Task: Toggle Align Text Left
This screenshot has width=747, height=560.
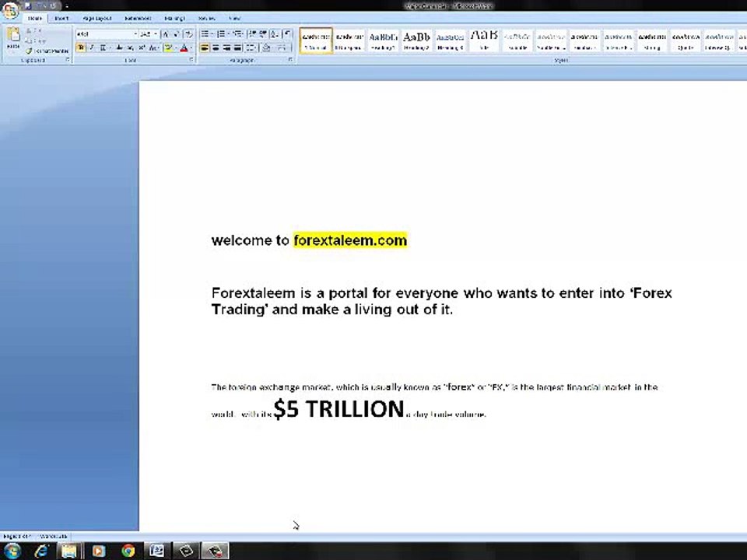Action: tap(205, 47)
